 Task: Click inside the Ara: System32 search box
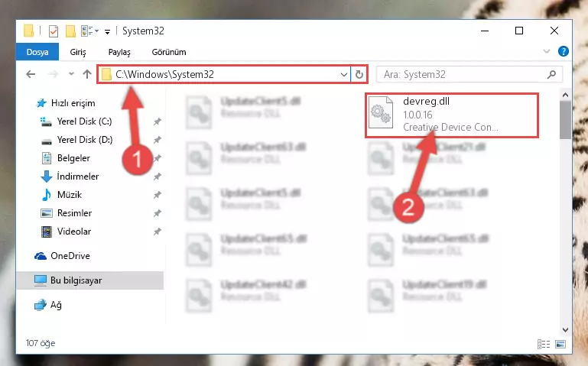click(463, 75)
